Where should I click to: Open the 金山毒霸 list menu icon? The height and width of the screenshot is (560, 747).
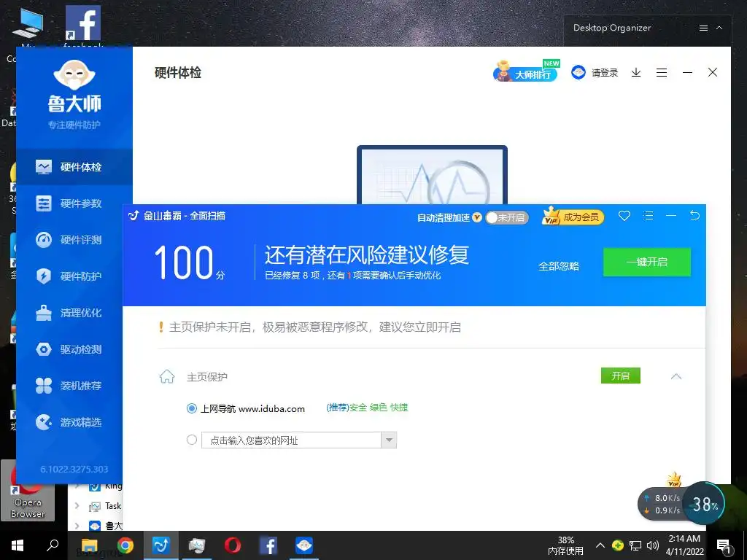point(648,216)
